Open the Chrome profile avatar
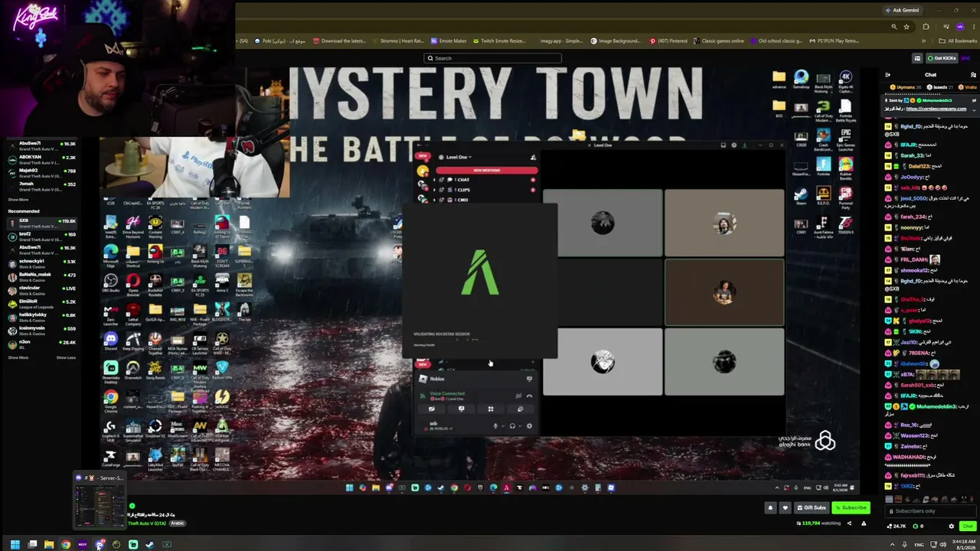The height and width of the screenshot is (551, 980). (960, 27)
